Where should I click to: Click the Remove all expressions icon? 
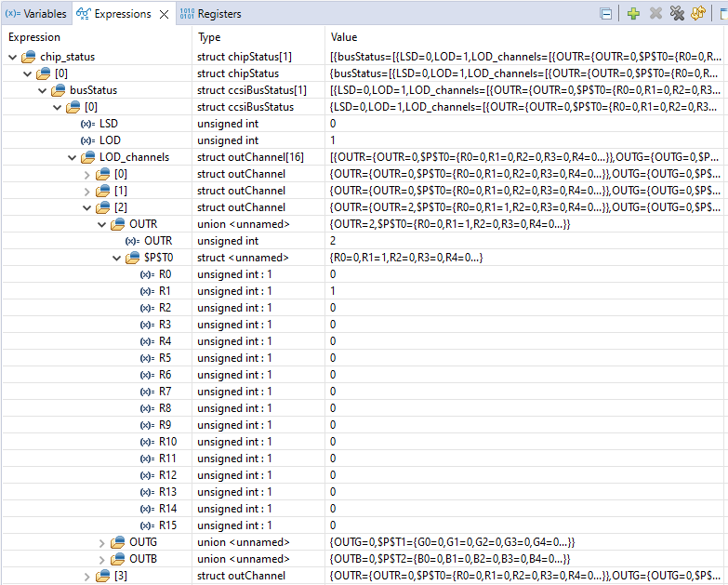677,14
